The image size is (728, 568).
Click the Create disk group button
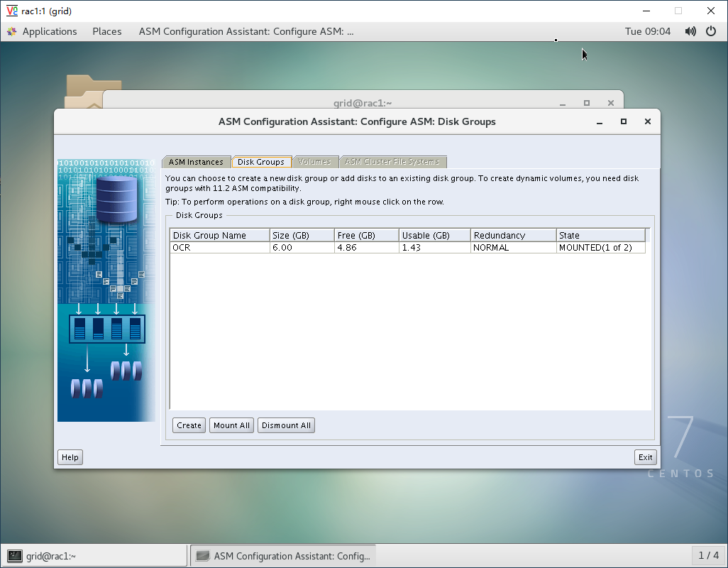point(189,425)
